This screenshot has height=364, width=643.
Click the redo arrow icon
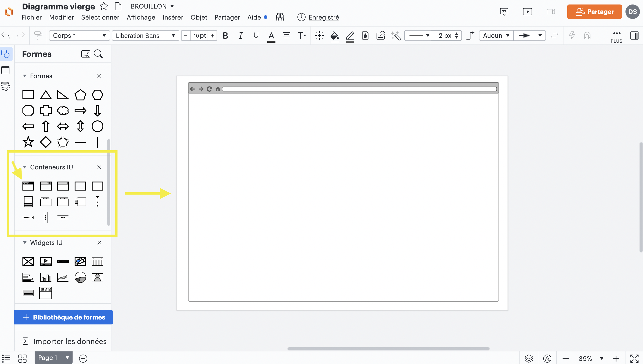click(20, 36)
